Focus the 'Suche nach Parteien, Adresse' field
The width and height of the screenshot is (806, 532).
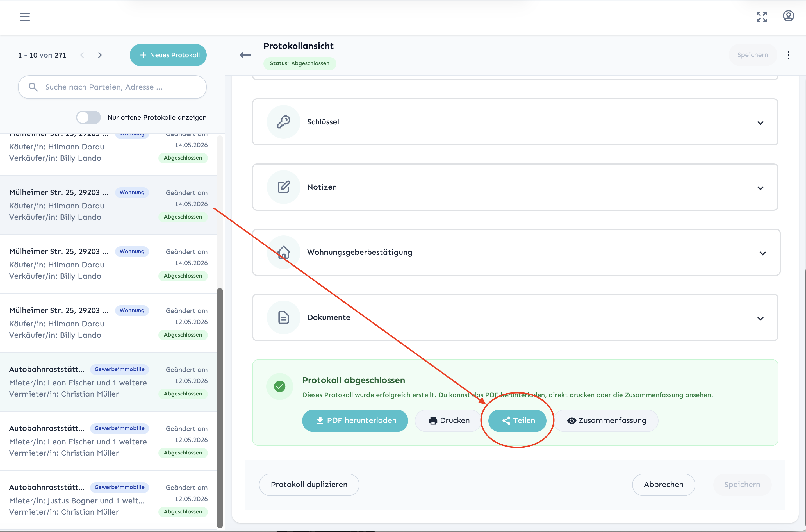coord(112,87)
